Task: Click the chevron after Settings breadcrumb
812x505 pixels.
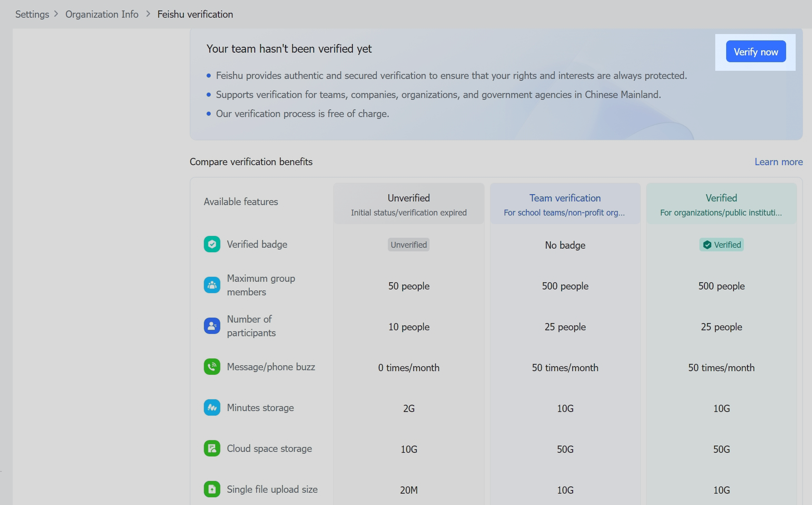Action: (x=56, y=14)
